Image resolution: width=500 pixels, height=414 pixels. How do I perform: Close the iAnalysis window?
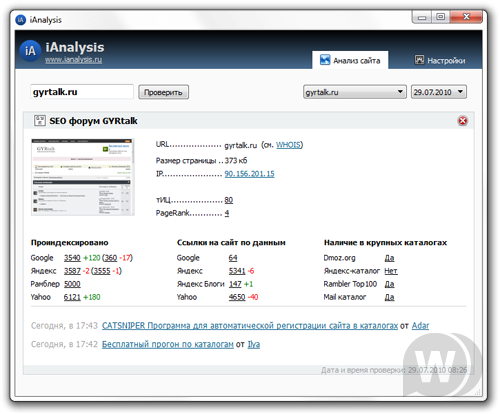[x=466, y=17]
